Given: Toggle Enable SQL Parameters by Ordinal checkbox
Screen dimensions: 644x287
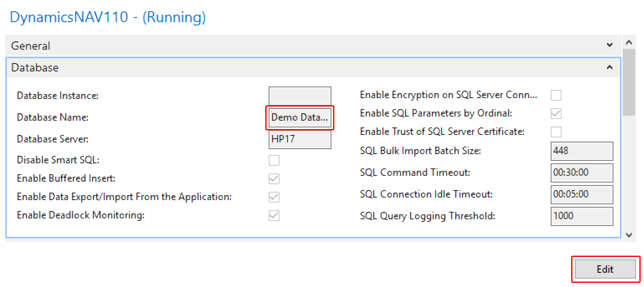Looking at the screenshot, I should pos(556,114).
